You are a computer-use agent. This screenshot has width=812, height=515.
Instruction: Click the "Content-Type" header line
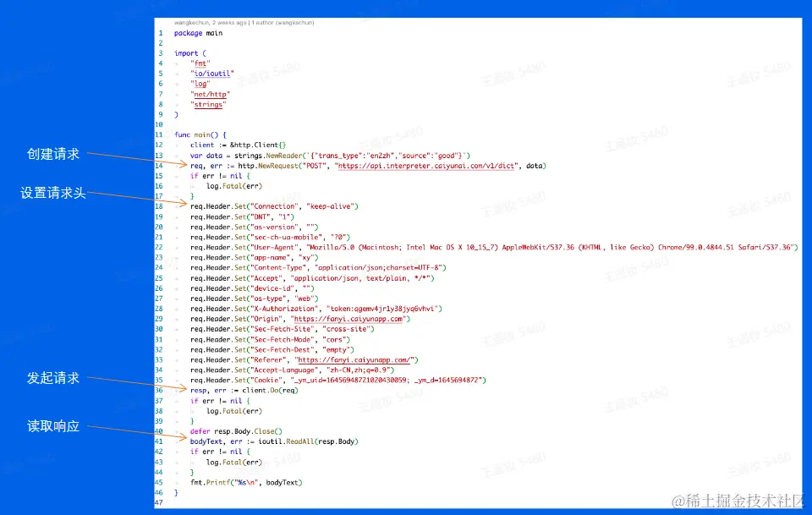318,267
